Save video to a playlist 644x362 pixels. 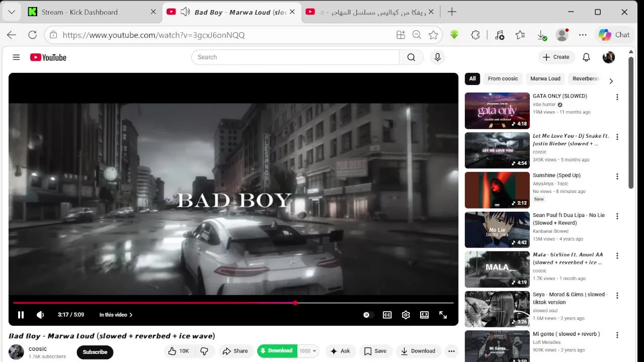pos(375,351)
